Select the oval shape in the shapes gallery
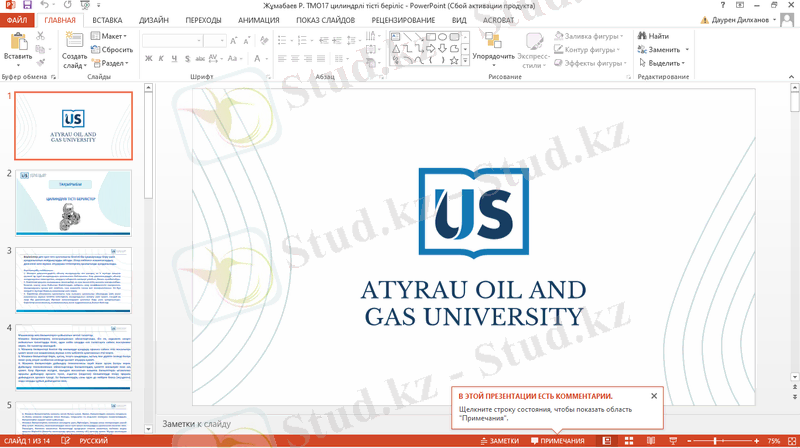 (442, 37)
